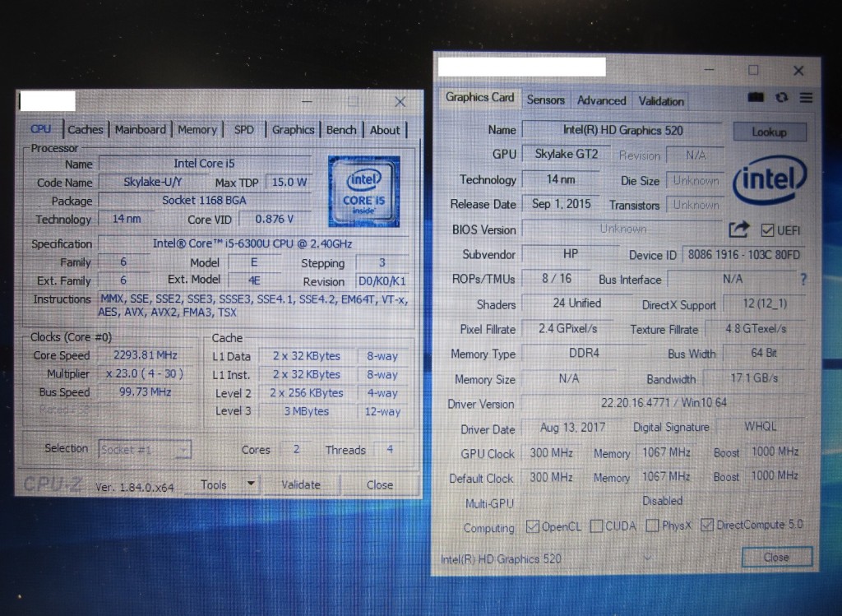
Task: Click the Shaders value 24 Unified
Action: tap(576, 303)
